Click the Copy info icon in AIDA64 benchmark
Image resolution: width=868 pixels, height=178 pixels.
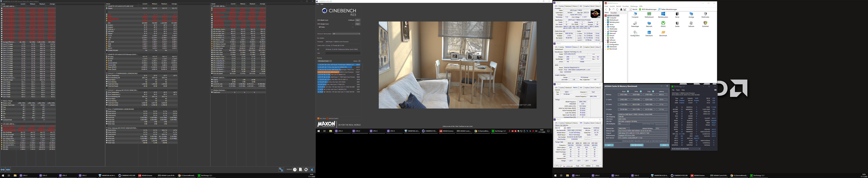coord(653,91)
